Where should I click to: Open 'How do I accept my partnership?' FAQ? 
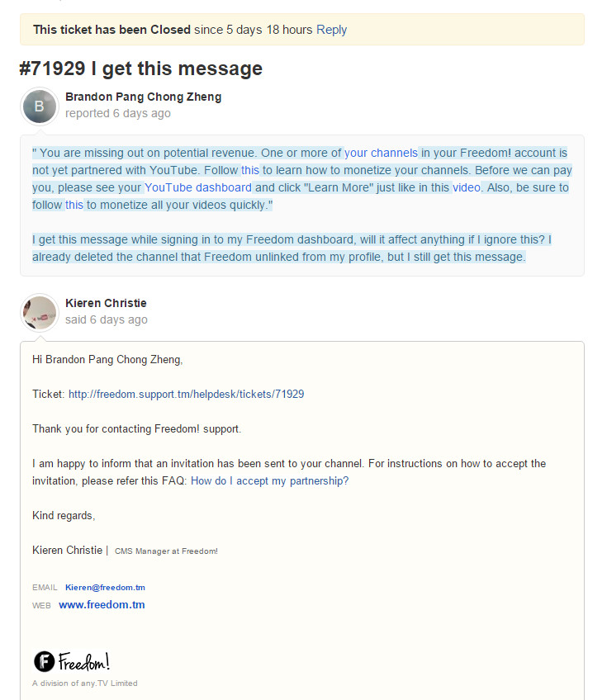(x=269, y=481)
